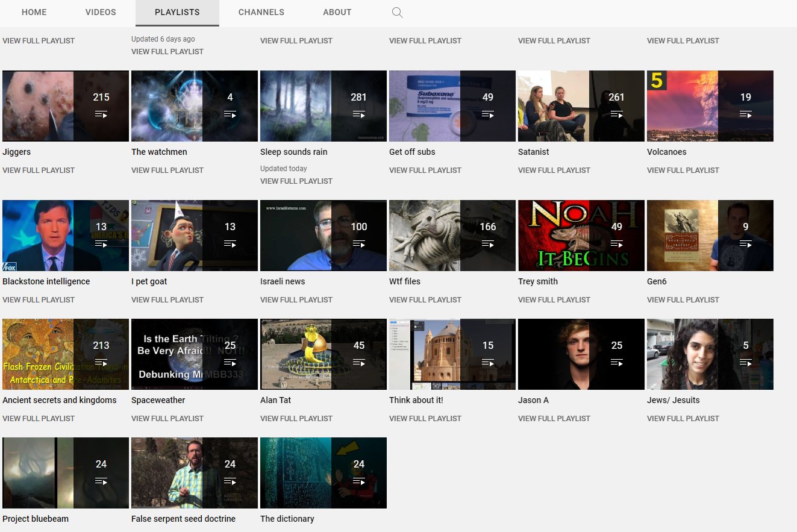The width and height of the screenshot is (797, 532).
Task: Click playlist icon on The dictionary thumbnail
Action: 359,481
